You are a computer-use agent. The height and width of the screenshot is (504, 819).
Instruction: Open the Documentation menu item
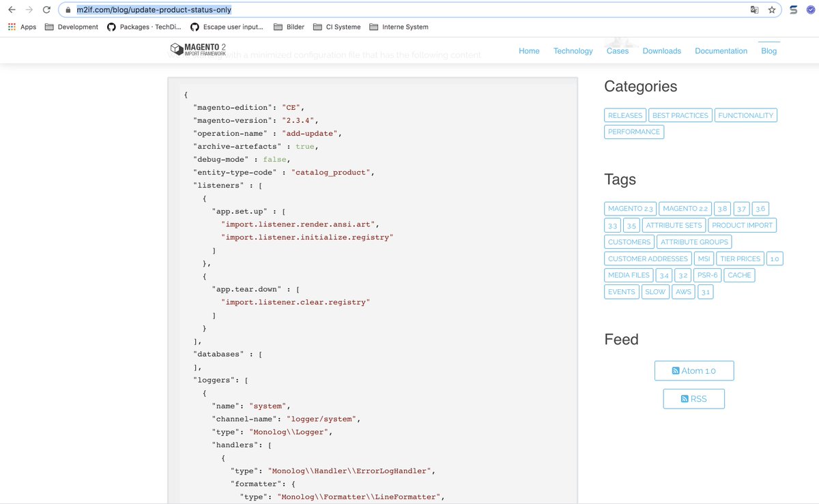721,51
